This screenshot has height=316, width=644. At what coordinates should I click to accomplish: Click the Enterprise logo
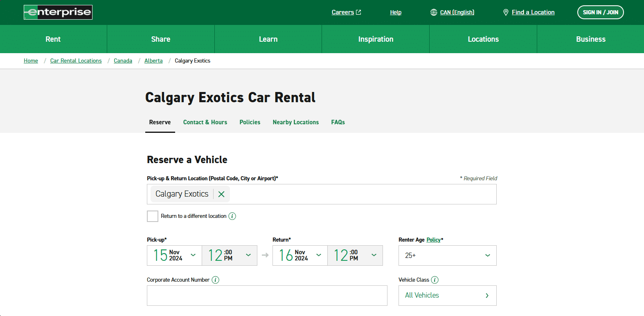58,12
